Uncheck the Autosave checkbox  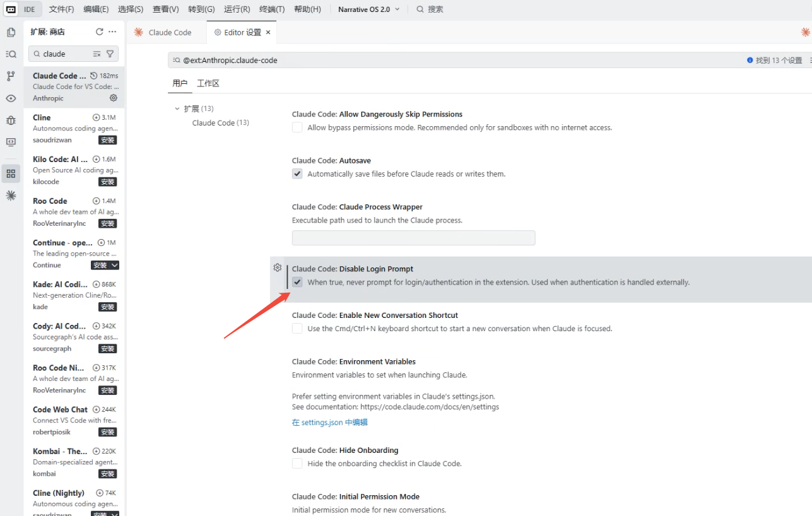pyautogui.click(x=297, y=173)
